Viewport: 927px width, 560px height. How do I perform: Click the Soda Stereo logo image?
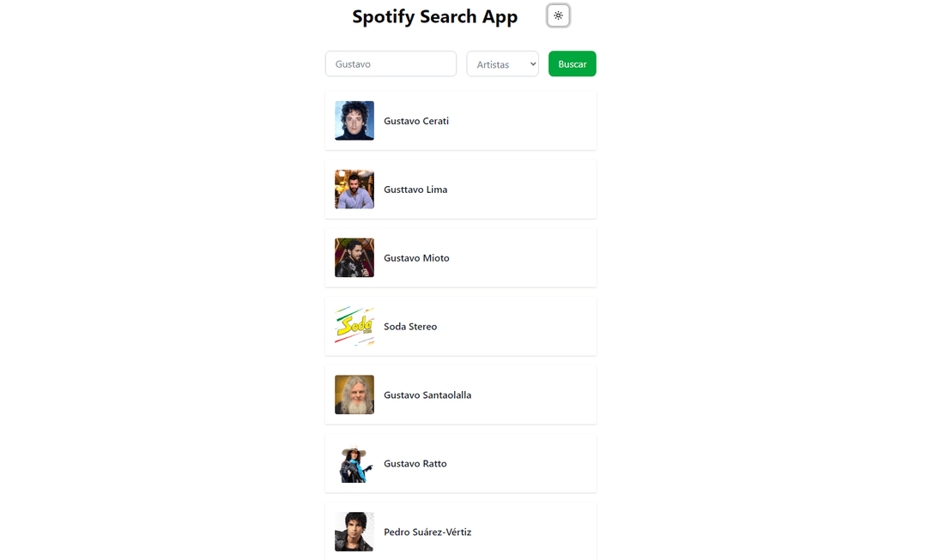(354, 327)
